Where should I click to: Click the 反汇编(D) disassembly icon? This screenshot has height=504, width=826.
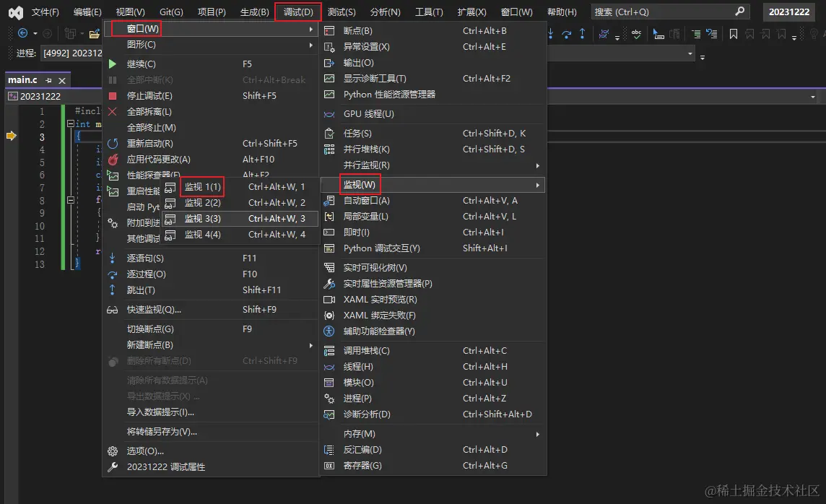[x=329, y=450]
